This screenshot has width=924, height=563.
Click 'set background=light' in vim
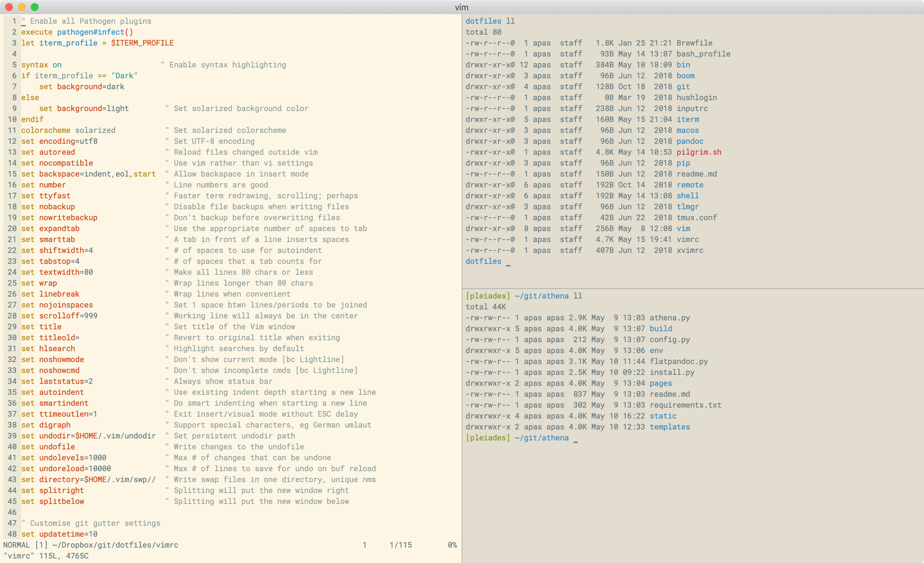point(84,108)
